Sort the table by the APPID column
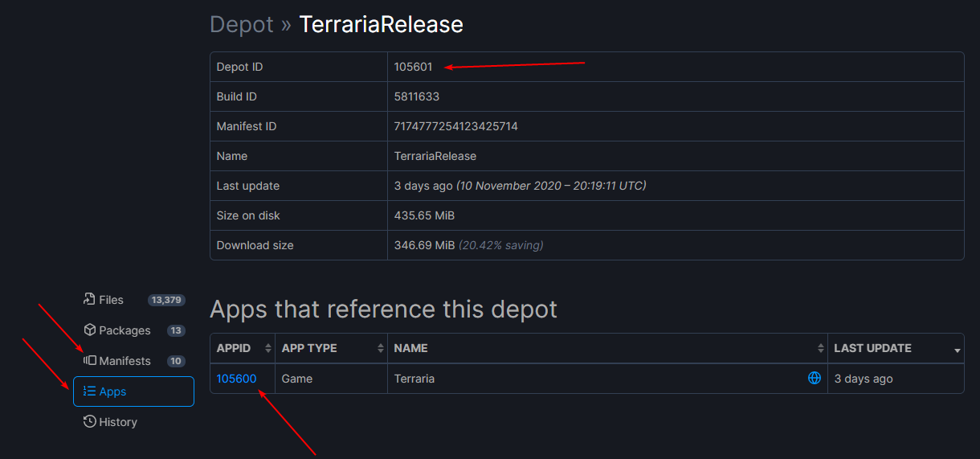The width and height of the screenshot is (980, 459). (267, 349)
